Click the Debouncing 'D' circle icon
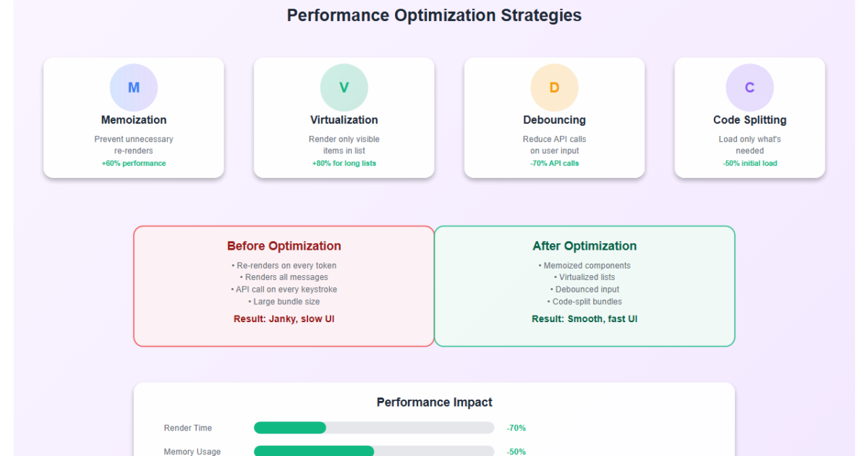Viewport: 868px width, 456px height. 554,88
